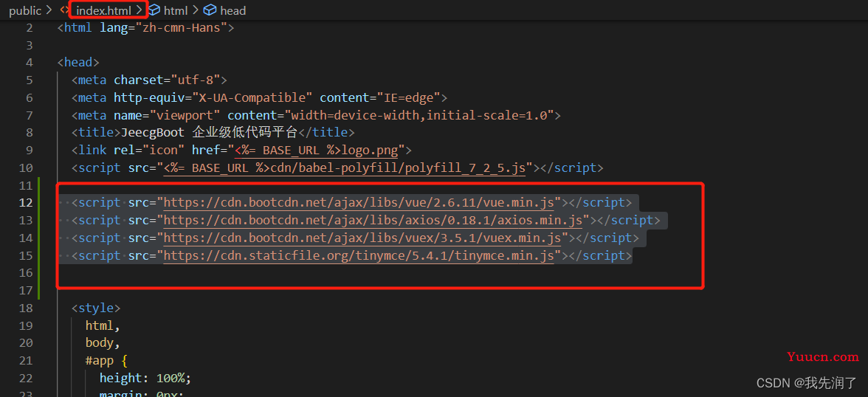Click the "zh-cmn-Hans" lang value
The image size is (868, 397).
coord(181,28)
